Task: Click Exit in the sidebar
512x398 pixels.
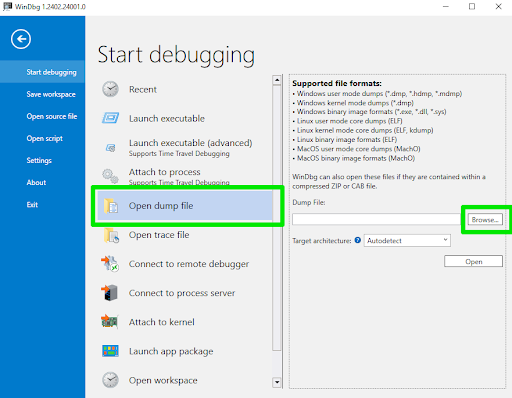Action: click(43, 204)
